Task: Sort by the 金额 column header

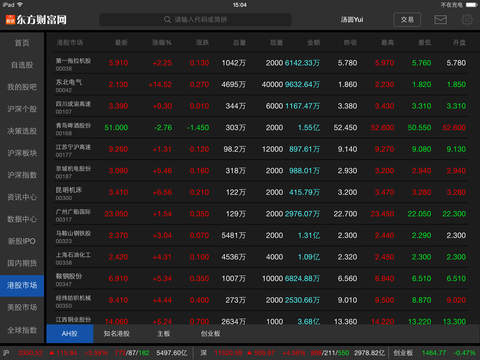Action: [313, 43]
